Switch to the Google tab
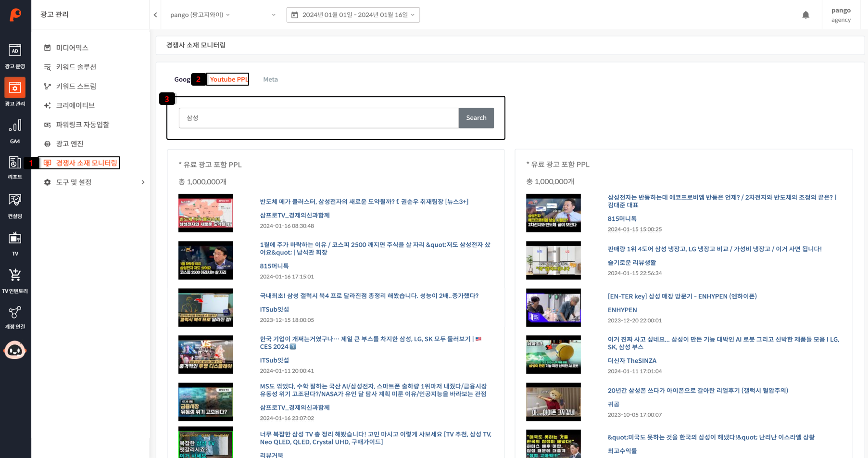The height and width of the screenshot is (458, 868). pos(182,79)
